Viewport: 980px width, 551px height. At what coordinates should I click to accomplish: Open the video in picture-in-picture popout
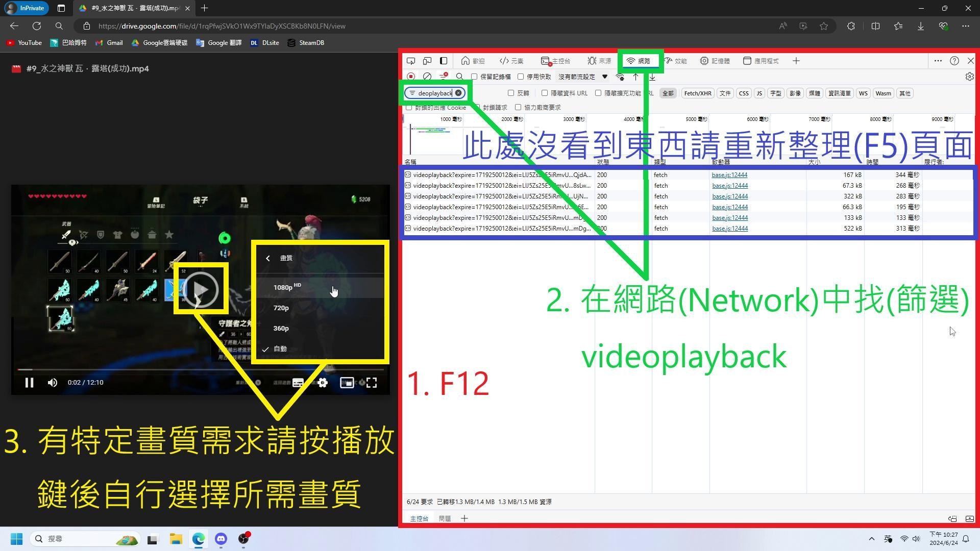pos(347,383)
